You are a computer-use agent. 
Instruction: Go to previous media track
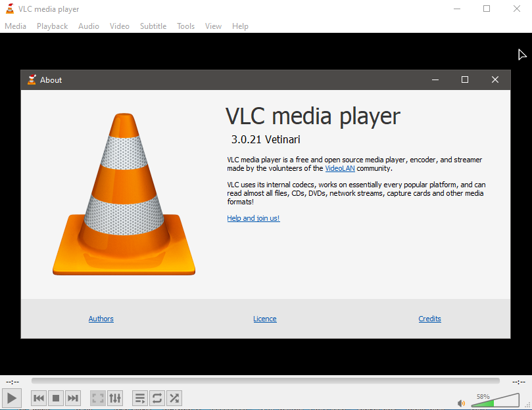[39, 398]
